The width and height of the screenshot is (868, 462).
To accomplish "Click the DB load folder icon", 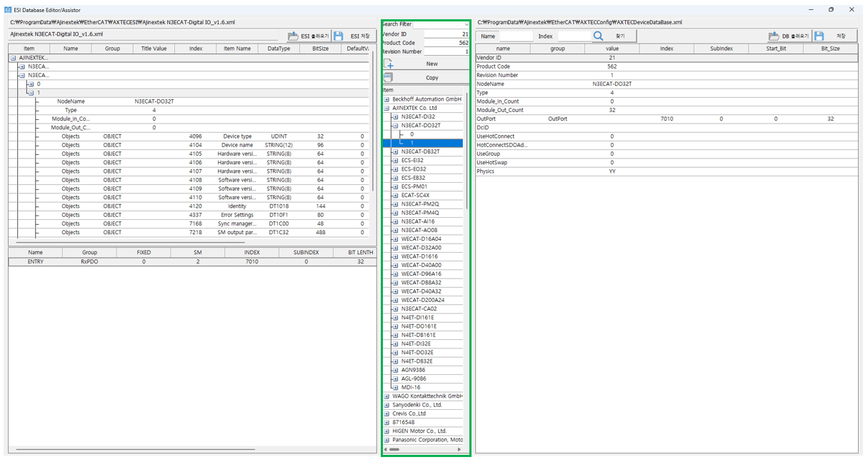I will click(x=774, y=36).
